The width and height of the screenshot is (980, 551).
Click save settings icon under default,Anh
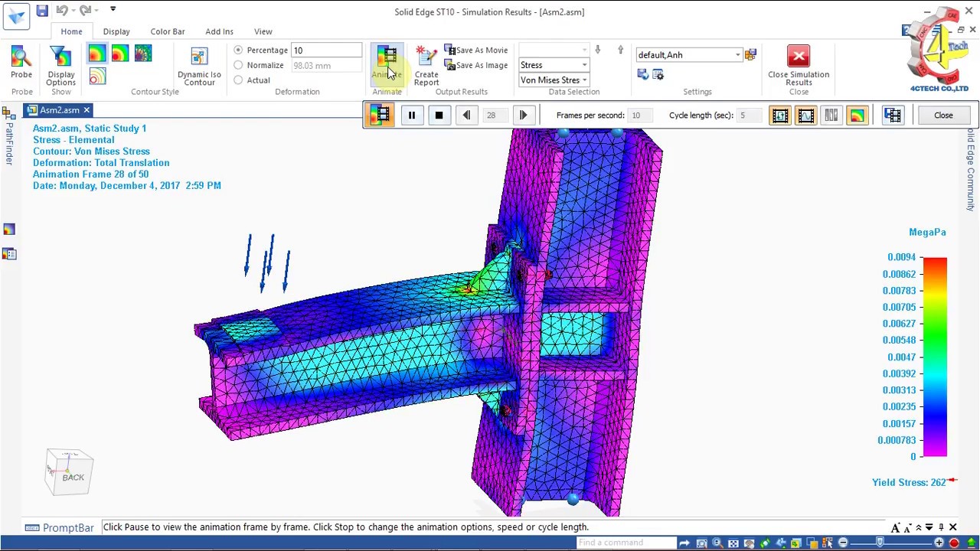[642, 74]
